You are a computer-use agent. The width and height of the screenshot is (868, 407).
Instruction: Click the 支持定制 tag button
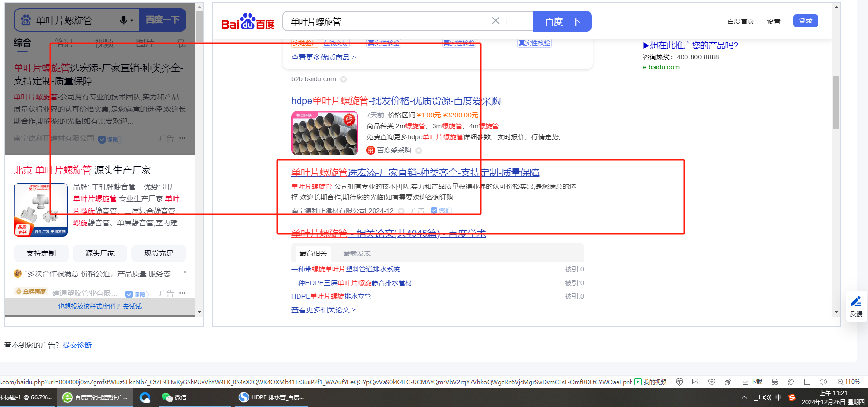41,253
